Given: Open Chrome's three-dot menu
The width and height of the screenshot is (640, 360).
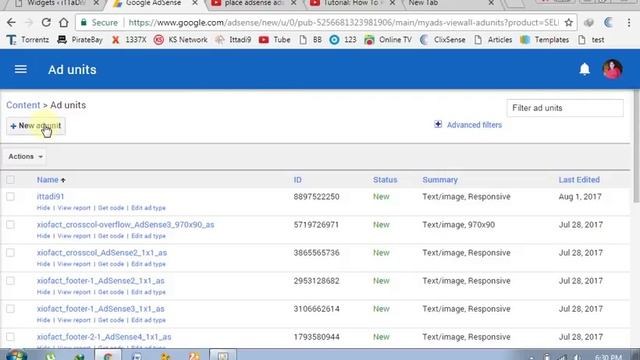Looking at the screenshot, I should [629, 22].
